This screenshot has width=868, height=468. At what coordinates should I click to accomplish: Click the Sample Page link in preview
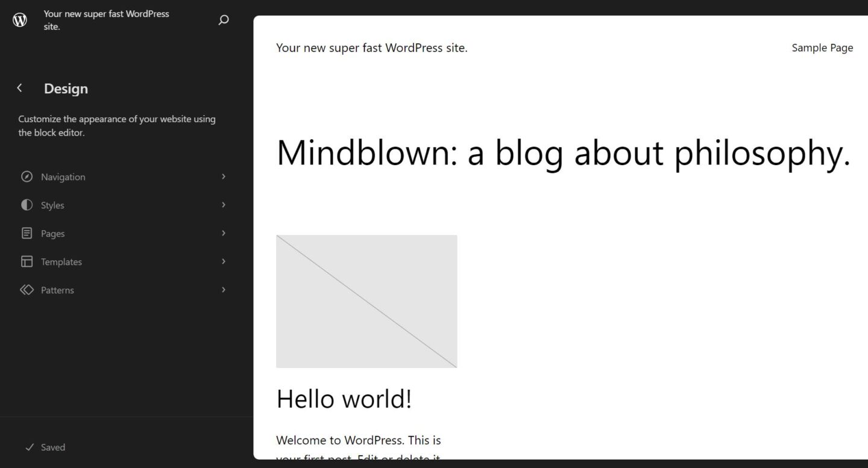(822, 48)
